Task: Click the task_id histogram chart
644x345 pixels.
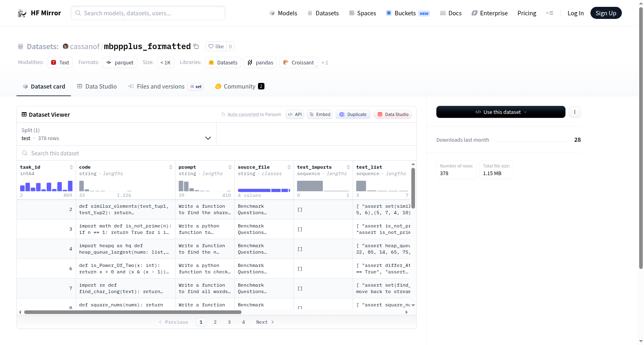Action: [46, 186]
